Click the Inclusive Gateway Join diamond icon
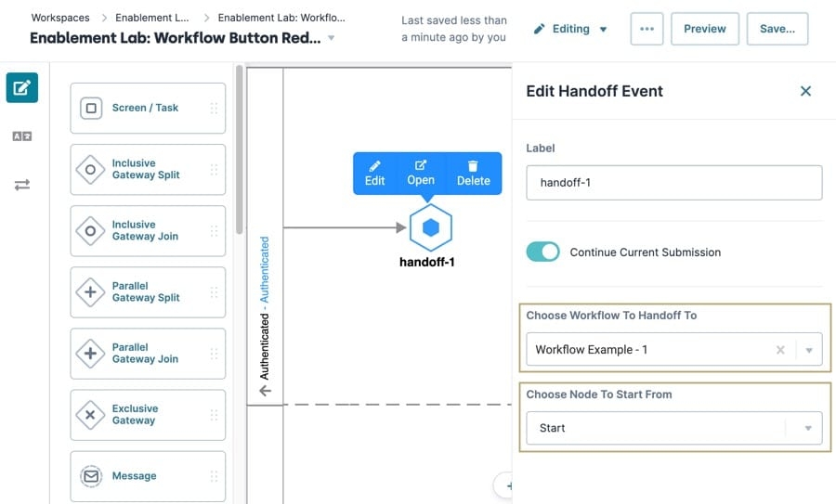 [91, 231]
